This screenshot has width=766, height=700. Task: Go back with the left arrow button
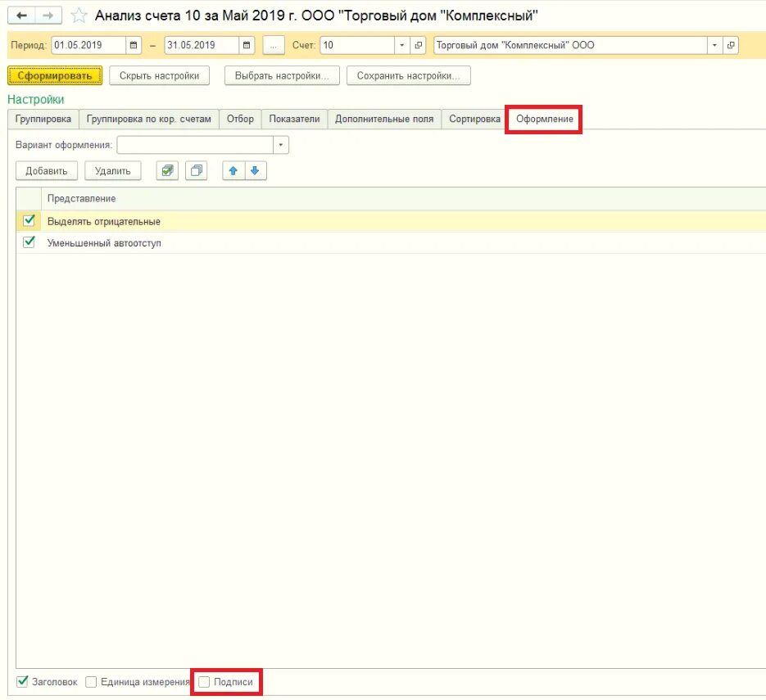tap(21, 16)
